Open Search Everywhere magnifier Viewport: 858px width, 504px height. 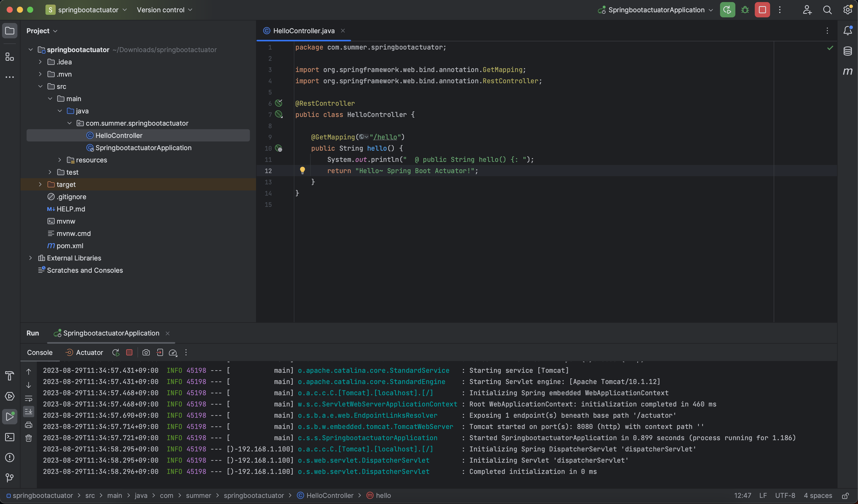click(x=827, y=10)
